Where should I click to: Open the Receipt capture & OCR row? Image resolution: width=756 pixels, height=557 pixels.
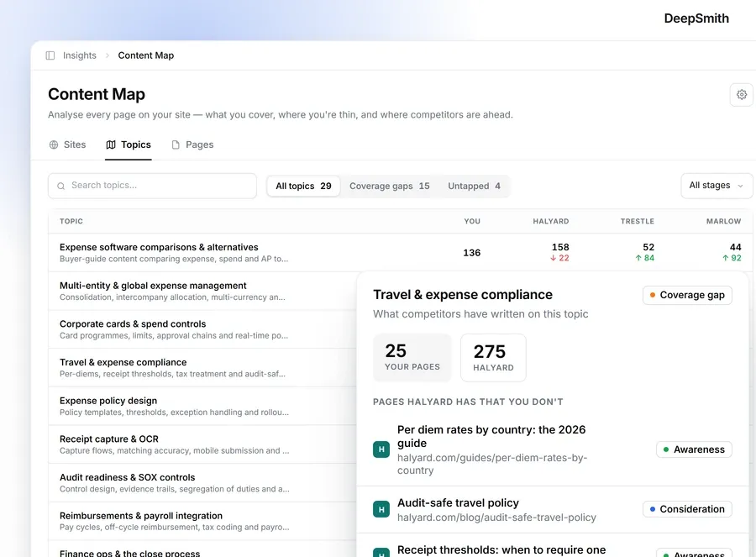point(202,444)
